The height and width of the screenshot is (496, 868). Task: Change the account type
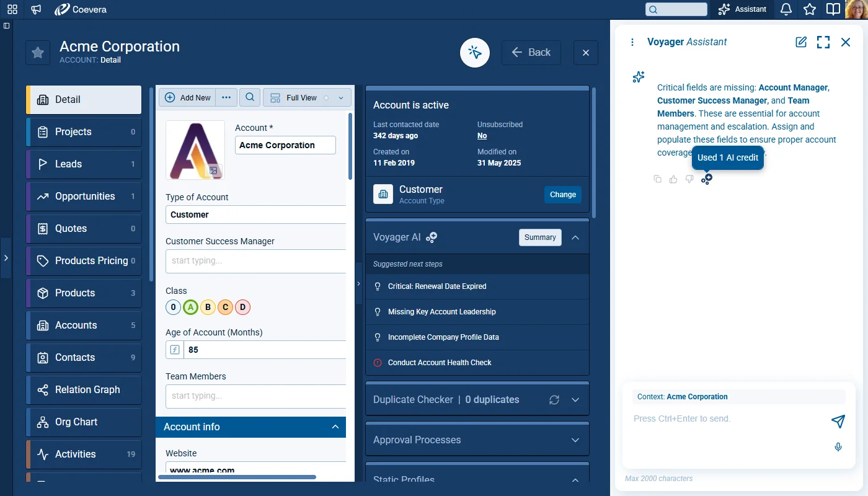tap(563, 195)
